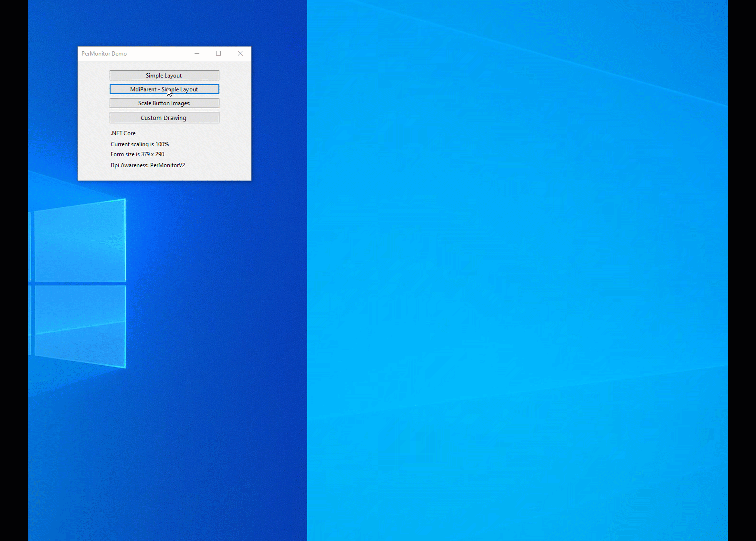Viewport: 756px width, 541px height.
Task: Start the Custom Drawing demo
Action: (x=164, y=118)
